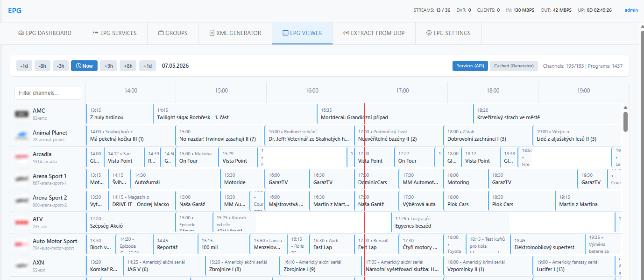Image resolution: width=644 pixels, height=280 pixels.
Task: Open Má pekelná kočka III (1)
Action: click(130, 136)
